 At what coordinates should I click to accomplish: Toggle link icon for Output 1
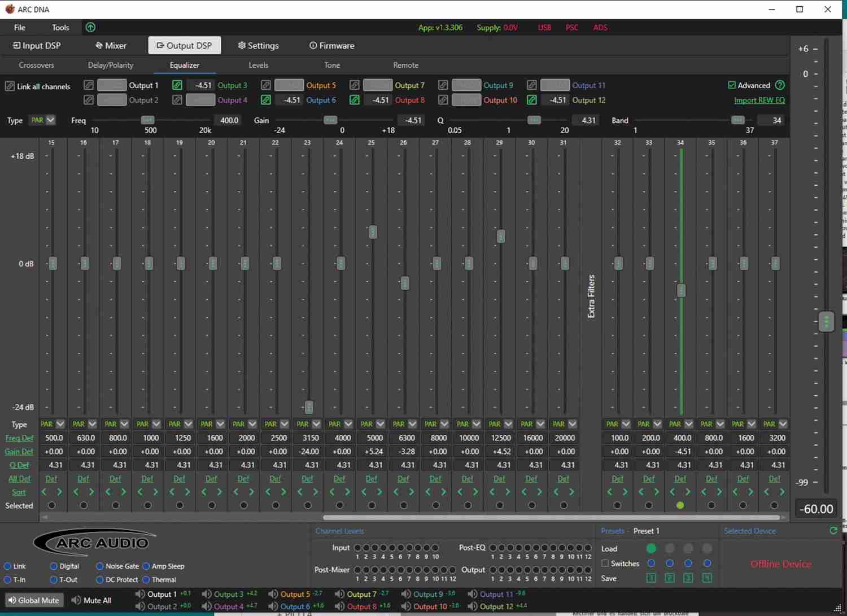point(89,85)
